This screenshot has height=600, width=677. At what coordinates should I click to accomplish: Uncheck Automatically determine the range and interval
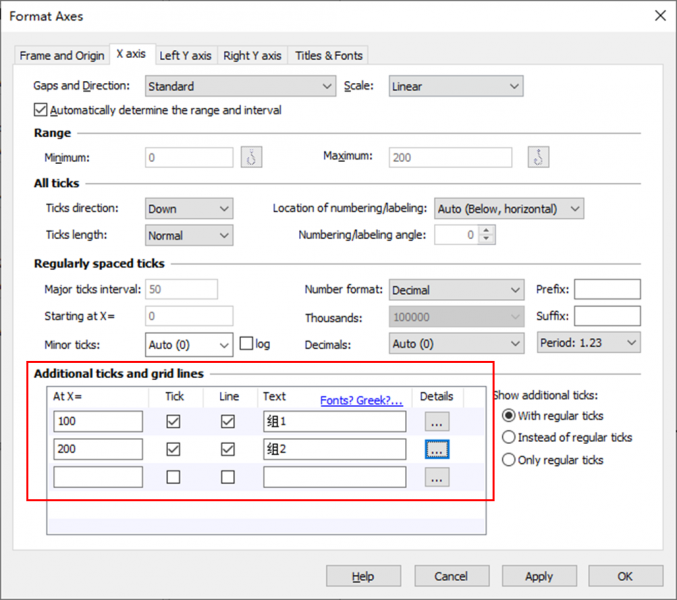pos(41,110)
